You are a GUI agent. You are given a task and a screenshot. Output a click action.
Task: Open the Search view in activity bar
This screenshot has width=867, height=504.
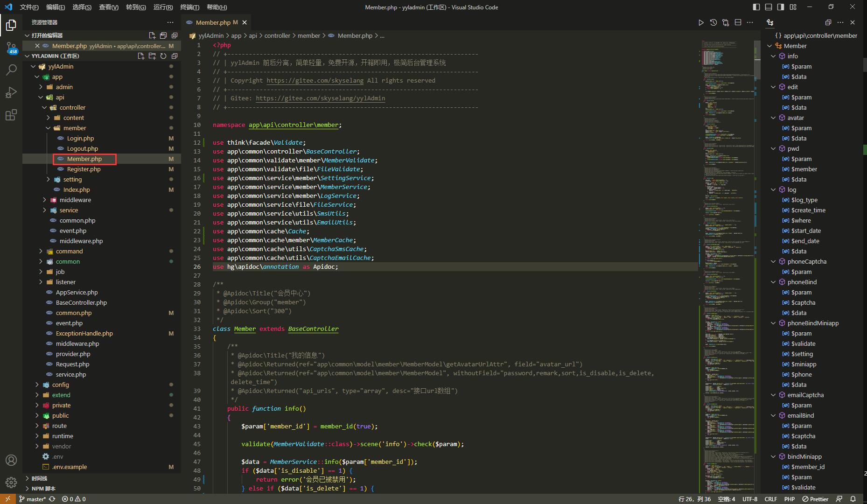pos(11,70)
